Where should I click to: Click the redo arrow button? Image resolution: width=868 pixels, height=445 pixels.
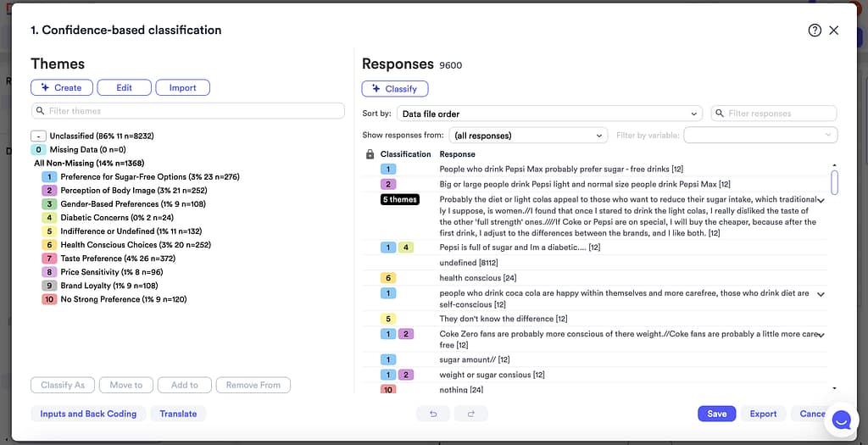tap(470, 414)
